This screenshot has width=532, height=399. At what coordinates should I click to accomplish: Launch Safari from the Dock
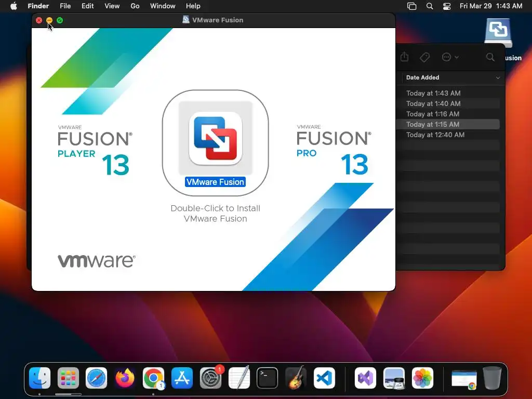pos(96,378)
